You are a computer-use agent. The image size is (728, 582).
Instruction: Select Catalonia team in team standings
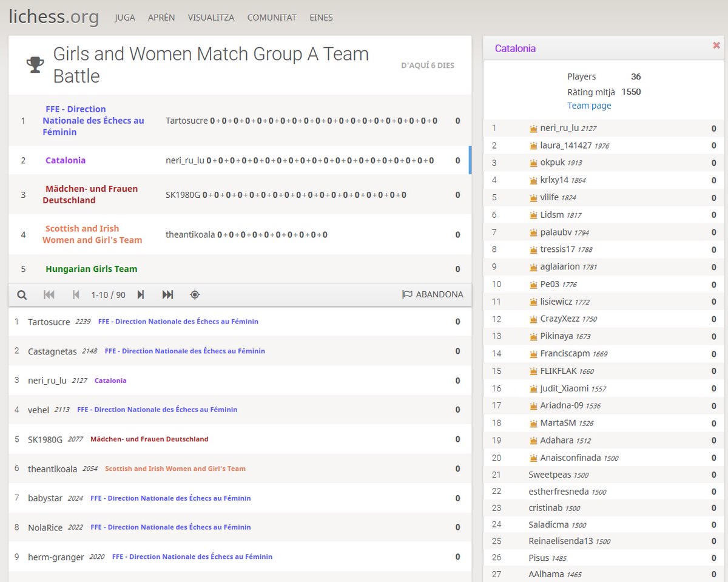click(240, 160)
